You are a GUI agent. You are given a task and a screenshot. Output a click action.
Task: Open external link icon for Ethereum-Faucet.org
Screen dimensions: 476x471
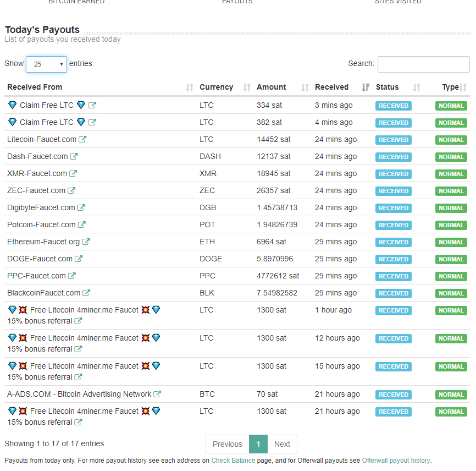pyautogui.click(x=86, y=242)
